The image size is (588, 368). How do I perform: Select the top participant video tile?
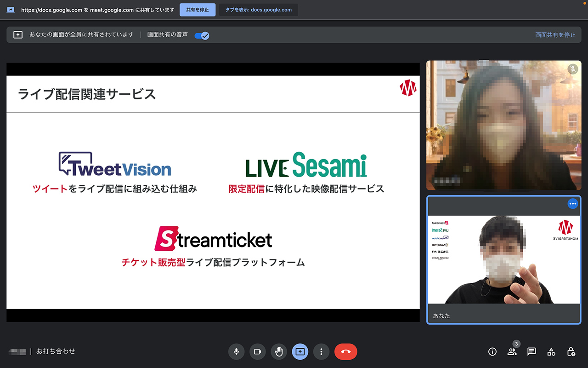[504, 125]
